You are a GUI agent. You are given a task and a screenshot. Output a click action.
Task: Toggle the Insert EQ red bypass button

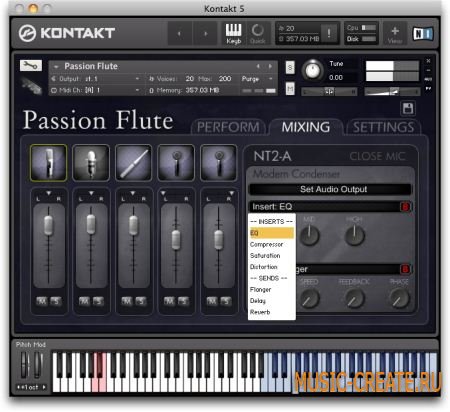(x=405, y=207)
